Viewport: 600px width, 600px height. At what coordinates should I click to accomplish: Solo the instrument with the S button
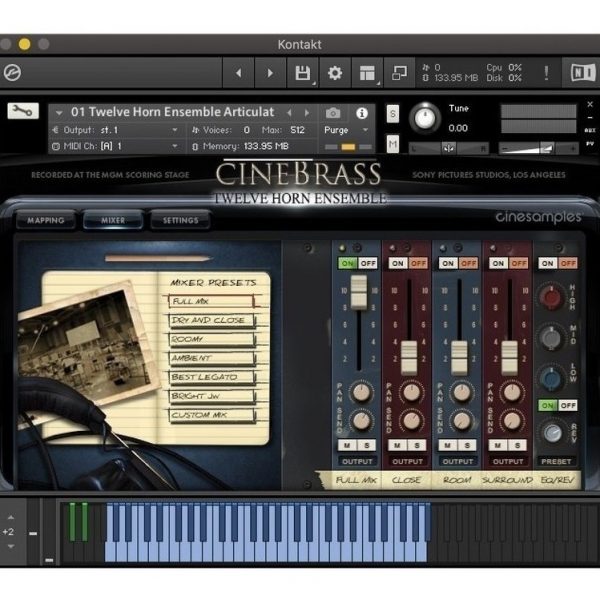click(393, 114)
